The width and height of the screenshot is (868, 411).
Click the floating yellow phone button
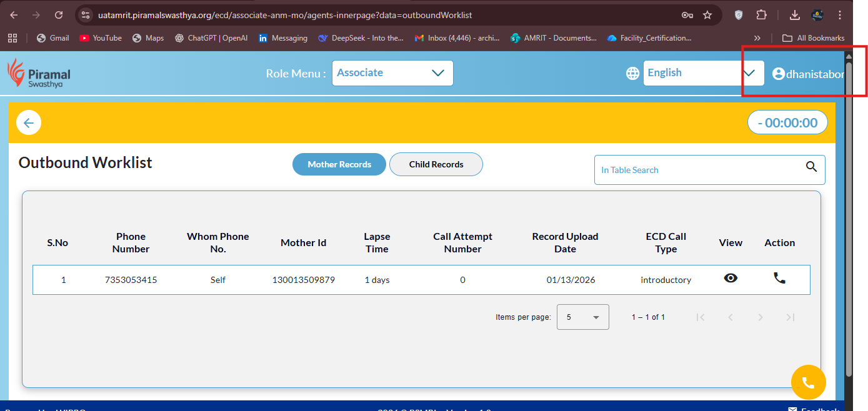click(808, 382)
